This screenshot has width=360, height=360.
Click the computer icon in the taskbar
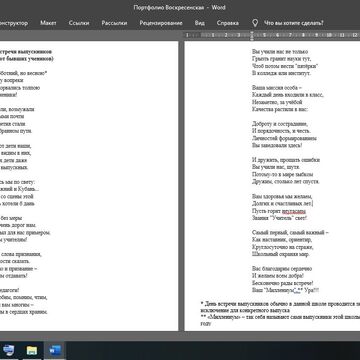point(8,350)
